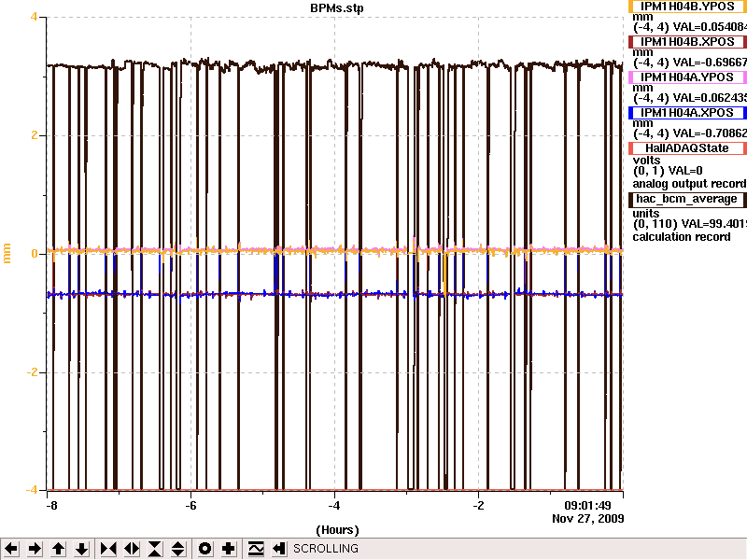Click the BPMs.stp graph title
747x560 pixels.
tap(337, 8)
